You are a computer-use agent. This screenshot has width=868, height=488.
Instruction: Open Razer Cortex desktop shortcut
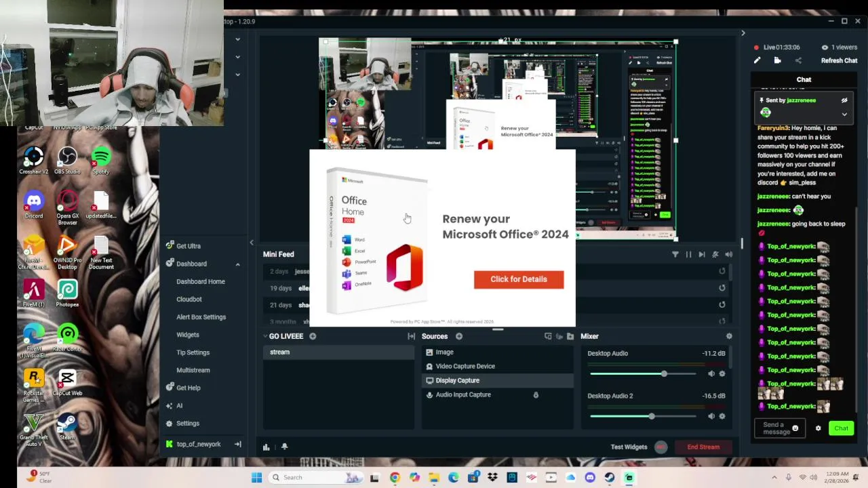(67, 338)
